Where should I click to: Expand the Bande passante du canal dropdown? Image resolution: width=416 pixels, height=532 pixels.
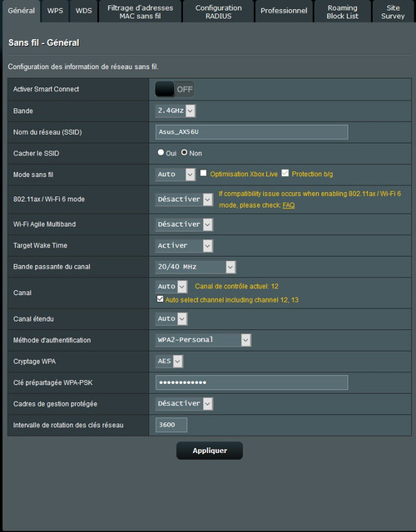click(x=196, y=267)
